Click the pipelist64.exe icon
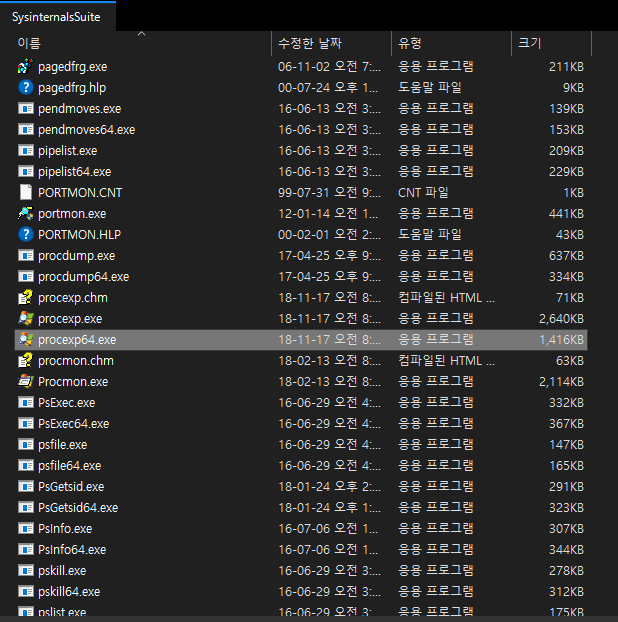The height and width of the screenshot is (622, 618). click(26, 171)
